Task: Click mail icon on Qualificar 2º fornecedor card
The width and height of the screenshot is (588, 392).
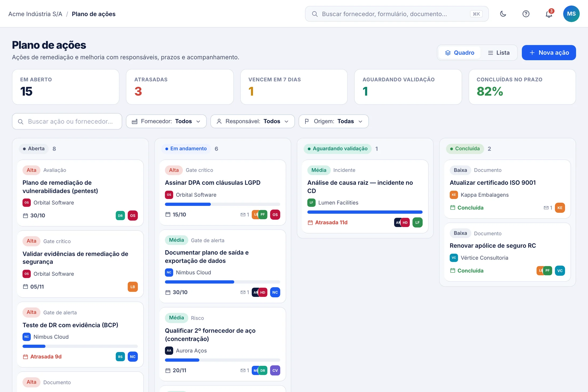Action: (243, 370)
